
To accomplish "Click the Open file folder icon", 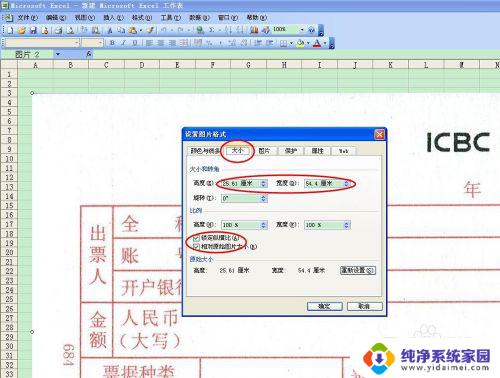I will 22,30.
